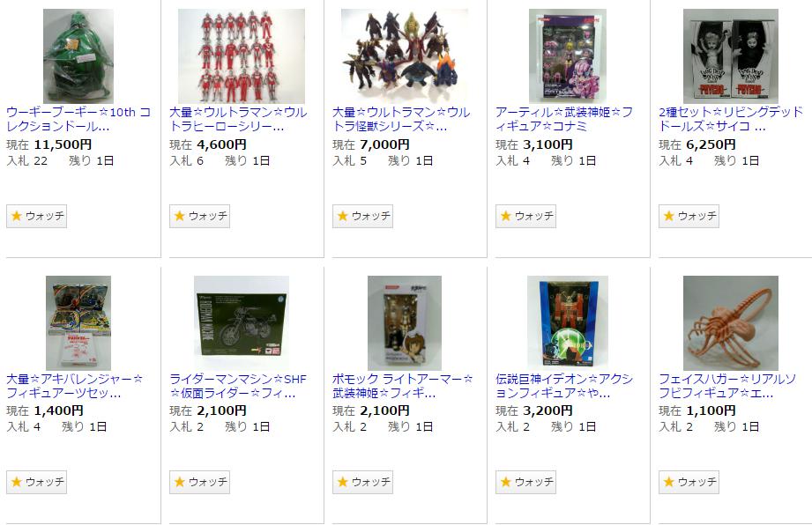This screenshot has width=812, height=525.
Task: Watch the ウーギーブーギー 10th collection doll listing
Action: [36, 216]
